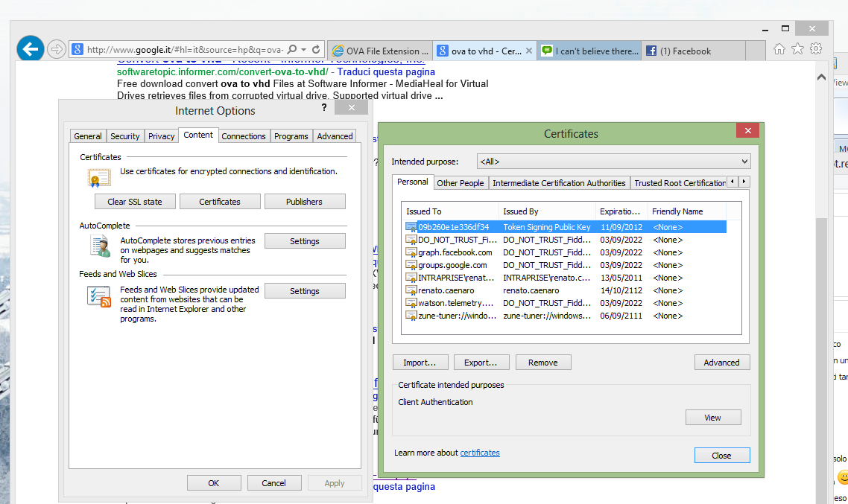Viewport: 848px width, 504px height.
Task: Switch to the OVA File Extension browser tab
Action: tap(381, 51)
